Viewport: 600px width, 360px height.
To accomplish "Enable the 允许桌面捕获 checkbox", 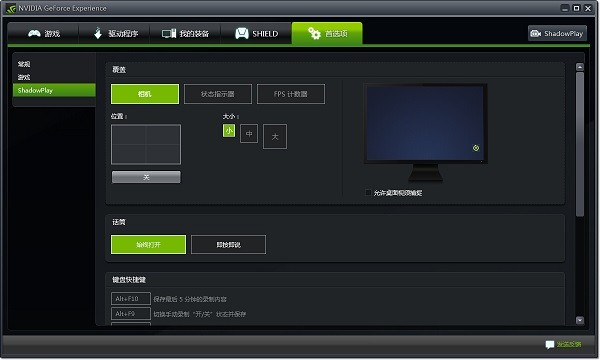I will click(368, 192).
